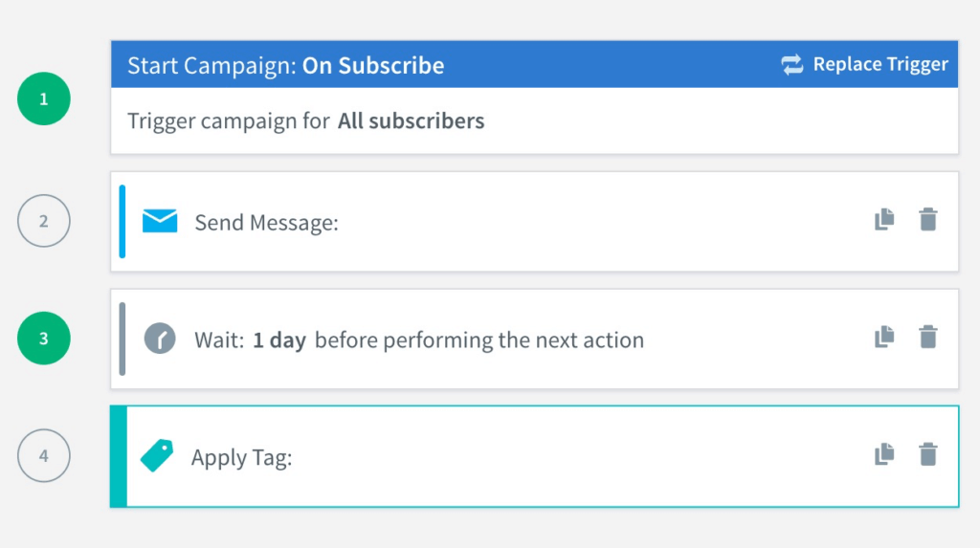Edit the 1 day wait duration
The width and height of the screenshot is (980, 548).
279,340
